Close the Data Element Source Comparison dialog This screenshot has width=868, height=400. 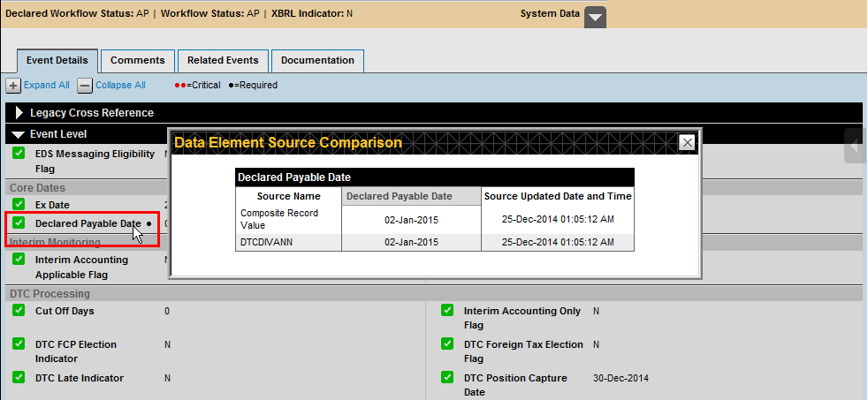coord(687,143)
